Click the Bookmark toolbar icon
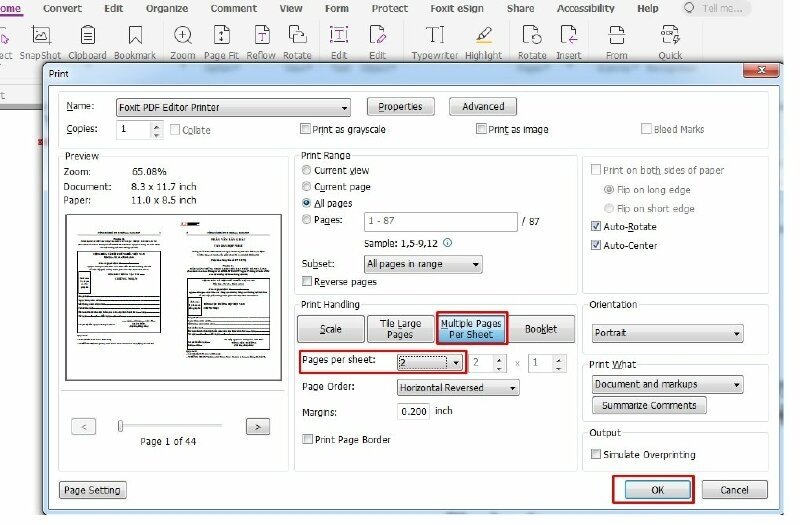This screenshot has height=525, width=800. click(134, 36)
